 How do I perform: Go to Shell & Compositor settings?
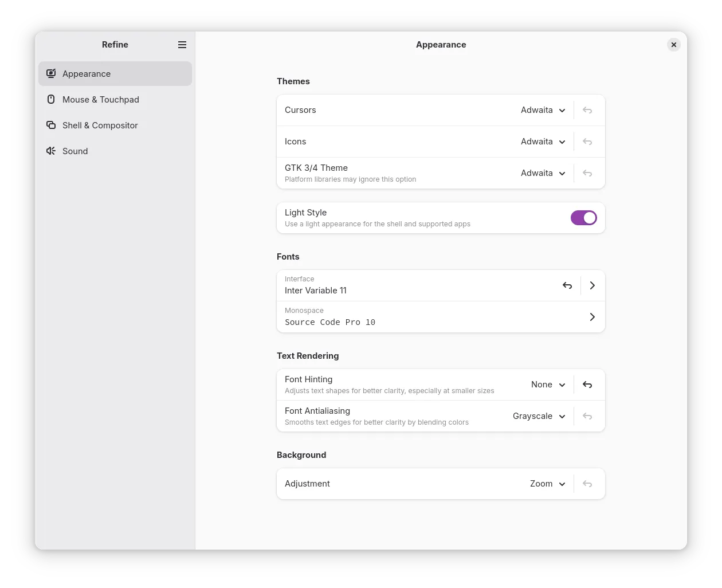coord(100,126)
